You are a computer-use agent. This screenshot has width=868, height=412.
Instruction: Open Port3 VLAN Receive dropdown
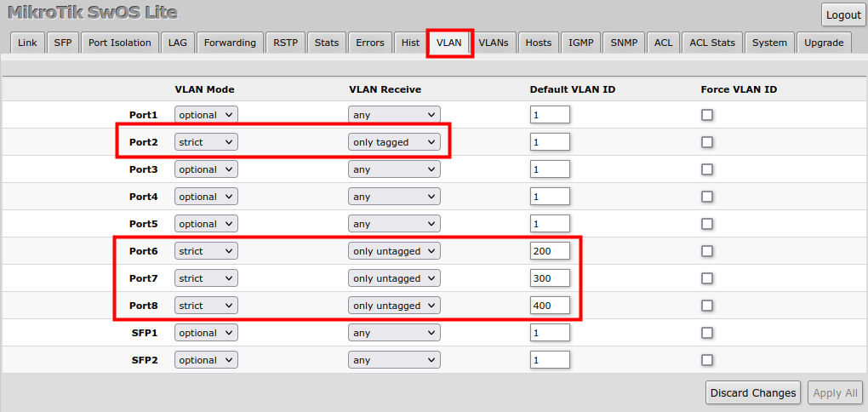click(x=394, y=169)
